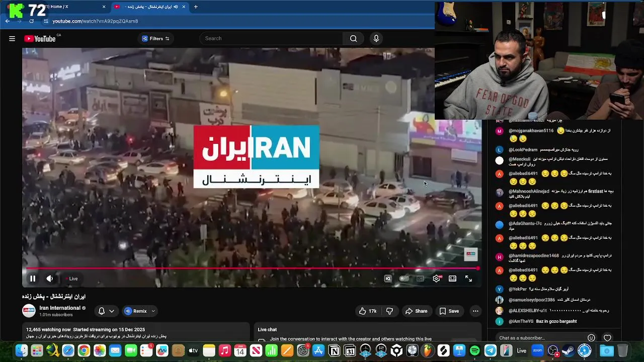The width and height of the screenshot is (644, 362).
Task: Open the Iran International channel name link
Action: tap(60, 308)
